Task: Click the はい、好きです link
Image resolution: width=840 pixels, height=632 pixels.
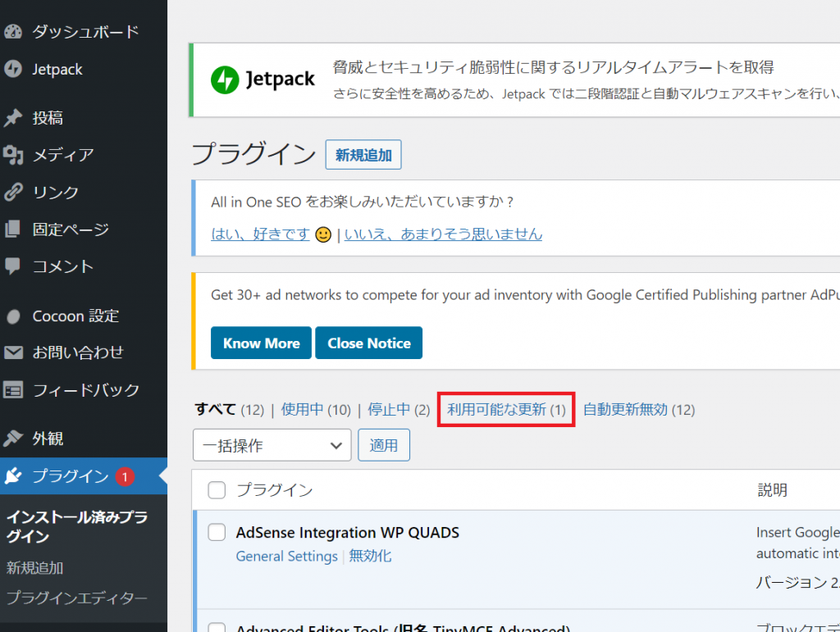Action: [260, 234]
